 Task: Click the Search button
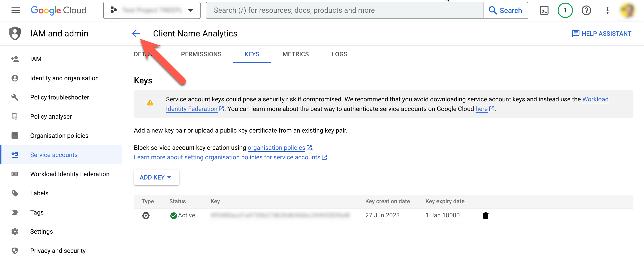(506, 10)
